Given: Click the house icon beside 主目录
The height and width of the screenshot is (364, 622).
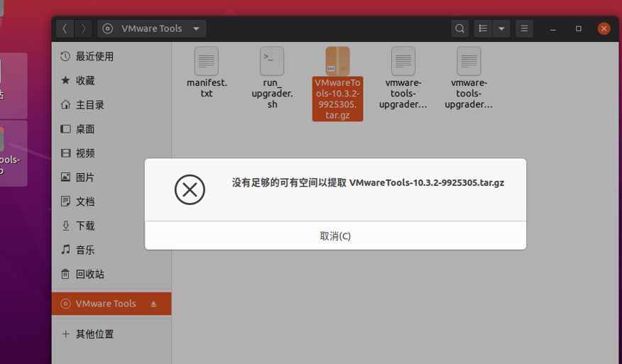Looking at the screenshot, I should coord(65,105).
